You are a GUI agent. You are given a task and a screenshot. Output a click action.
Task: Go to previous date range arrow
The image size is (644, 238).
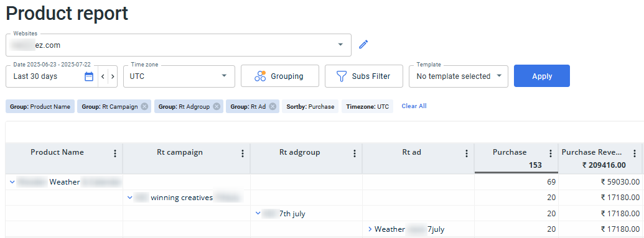click(103, 76)
